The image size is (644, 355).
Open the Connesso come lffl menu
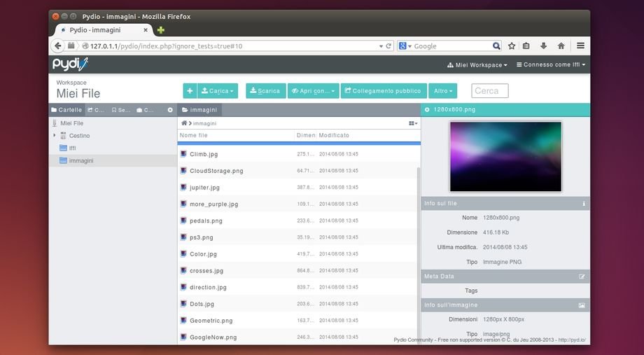pyautogui.click(x=550, y=65)
